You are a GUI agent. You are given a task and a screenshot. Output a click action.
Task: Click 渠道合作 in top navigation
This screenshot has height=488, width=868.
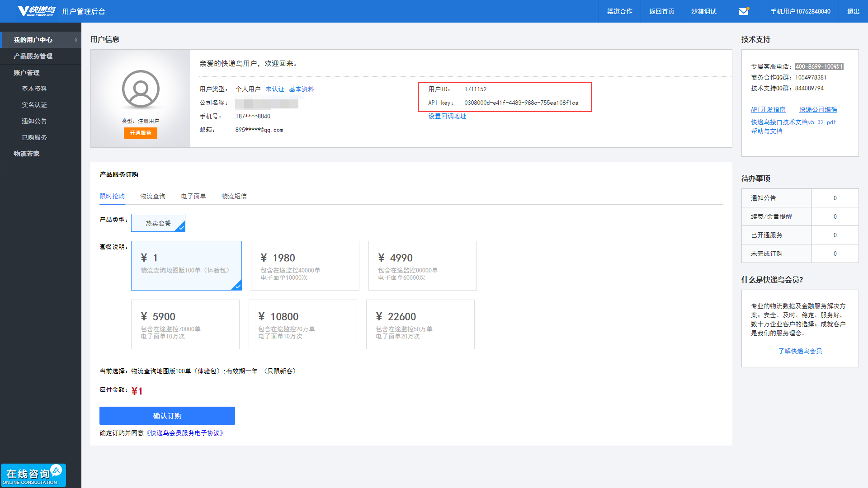pos(619,11)
